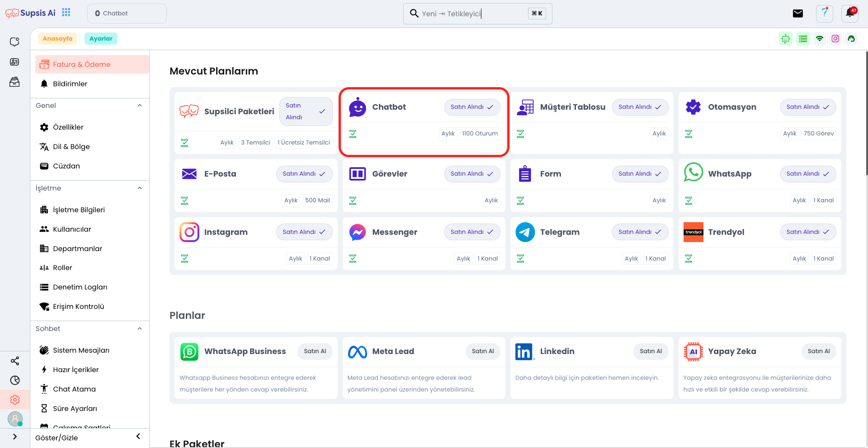
Task: Open the apps grid icon next to Supsis Ai
Action: coord(66,13)
